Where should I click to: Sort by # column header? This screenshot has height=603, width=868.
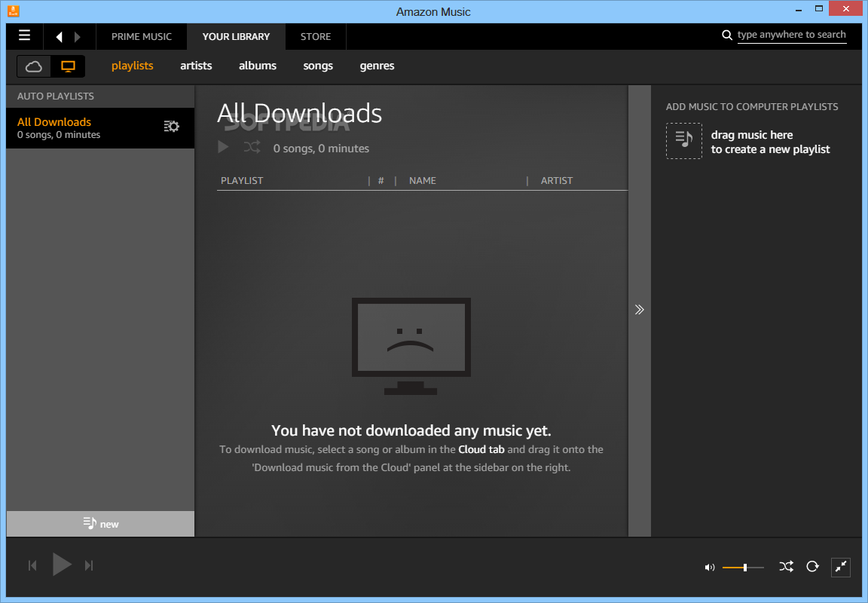pyautogui.click(x=381, y=180)
